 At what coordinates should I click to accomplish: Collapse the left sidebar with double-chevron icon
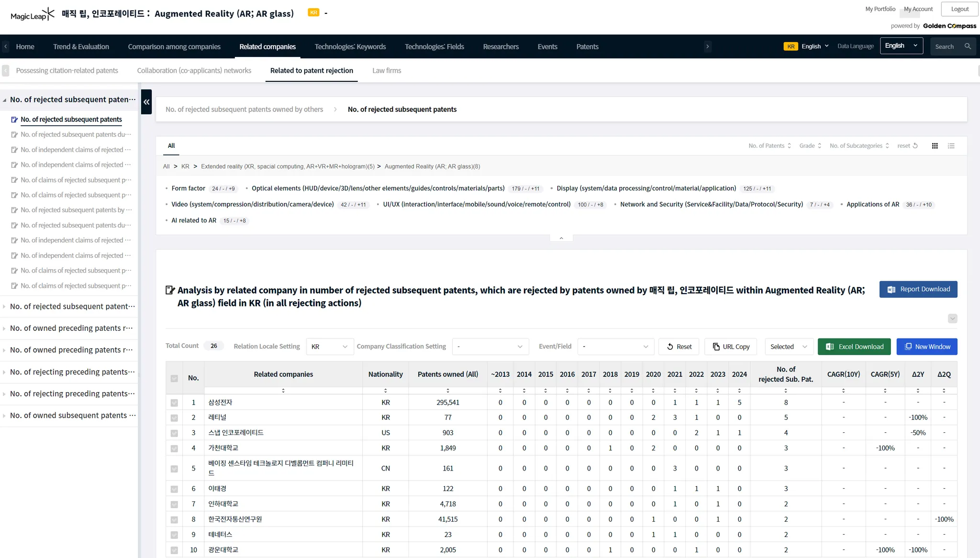146,102
